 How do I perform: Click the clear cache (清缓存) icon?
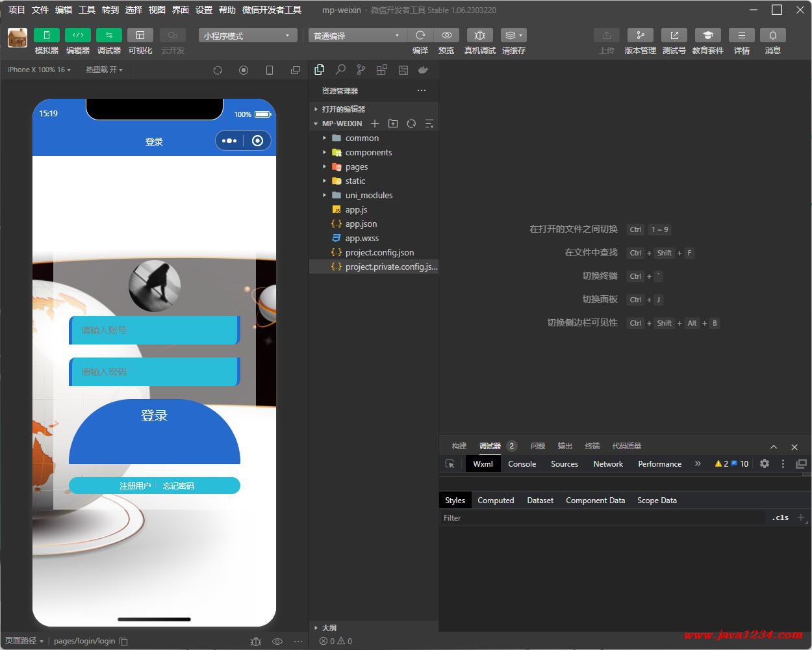coord(513,35)
